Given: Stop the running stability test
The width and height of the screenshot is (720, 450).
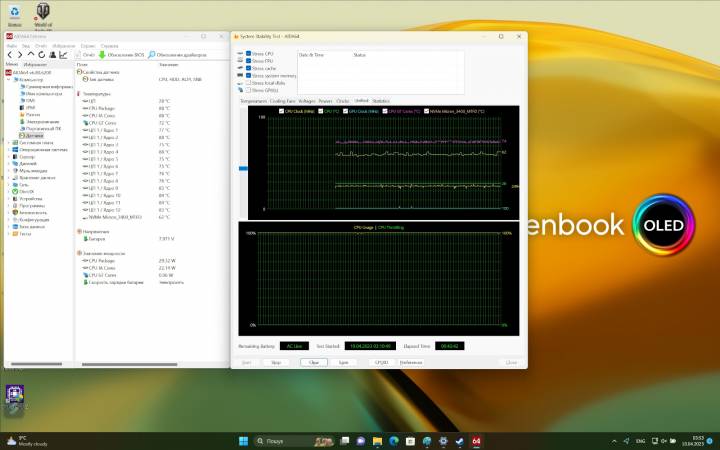Looking at the screenshot, I should click(276, 363).
